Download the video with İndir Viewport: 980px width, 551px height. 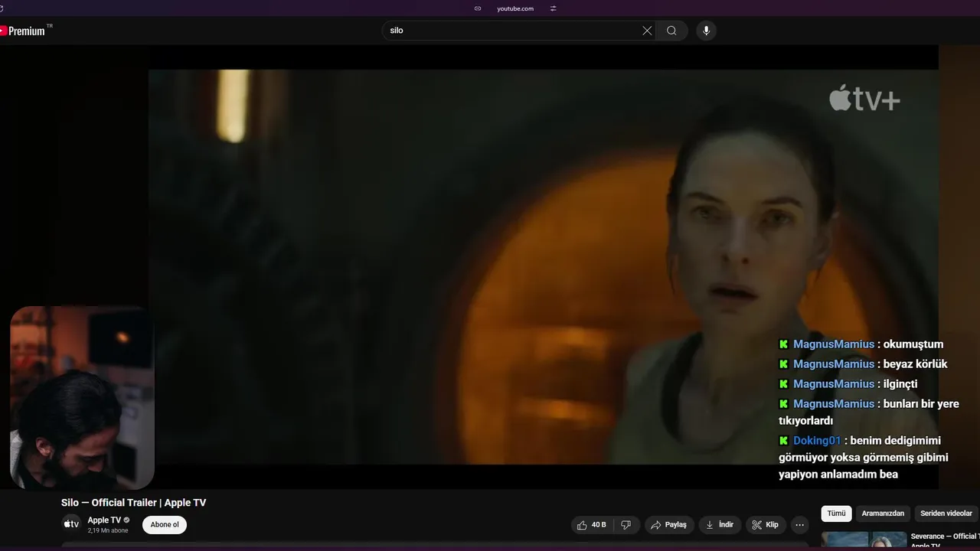tap(720, 525)
